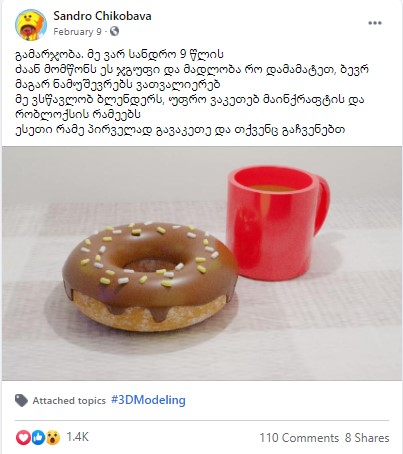View the 8 Shares list
The height and width of the screenshot is (454, 403).
click(367, 438)
